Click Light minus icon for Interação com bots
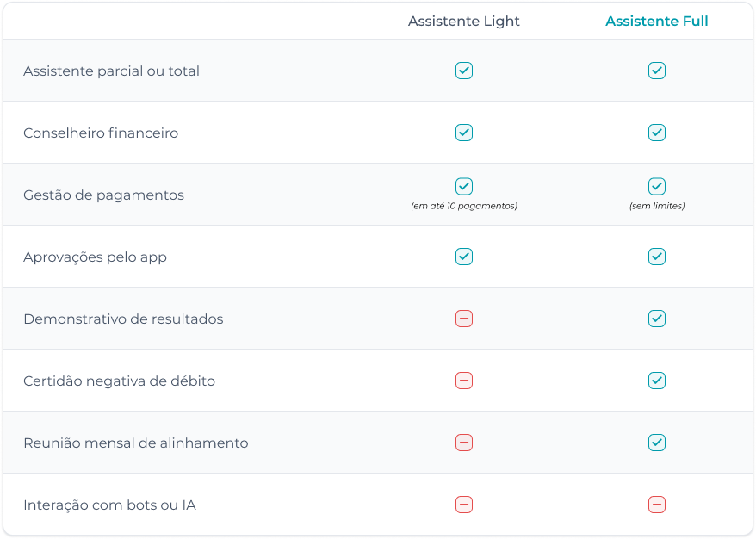Screen dimensions: 756x539 [464, 505]
